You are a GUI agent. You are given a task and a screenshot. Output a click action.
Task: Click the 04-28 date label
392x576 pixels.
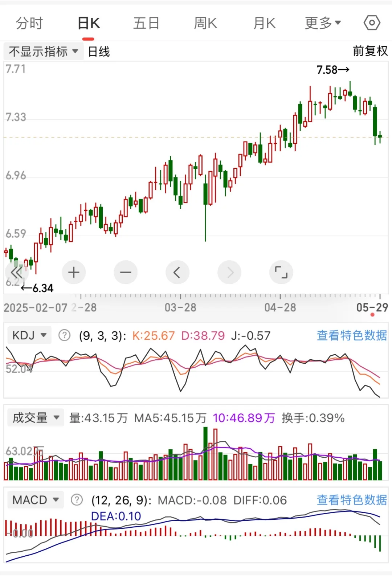tap(280, 308)
